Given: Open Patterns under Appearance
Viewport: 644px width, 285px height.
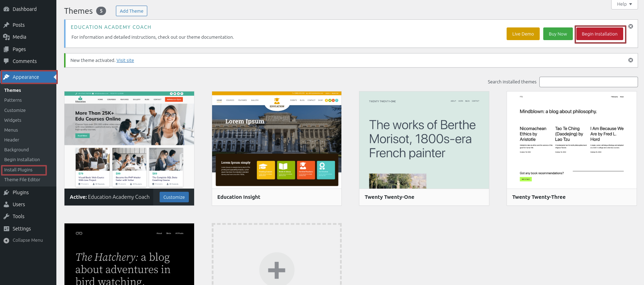Looking at the screenshot, I should coord(13,100).
